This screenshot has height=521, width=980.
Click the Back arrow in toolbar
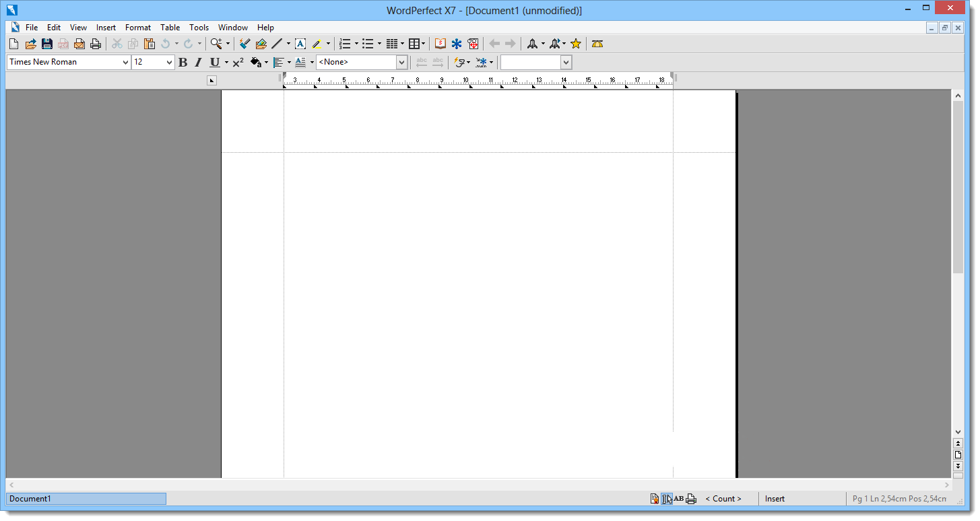click(x=494, y=44)
